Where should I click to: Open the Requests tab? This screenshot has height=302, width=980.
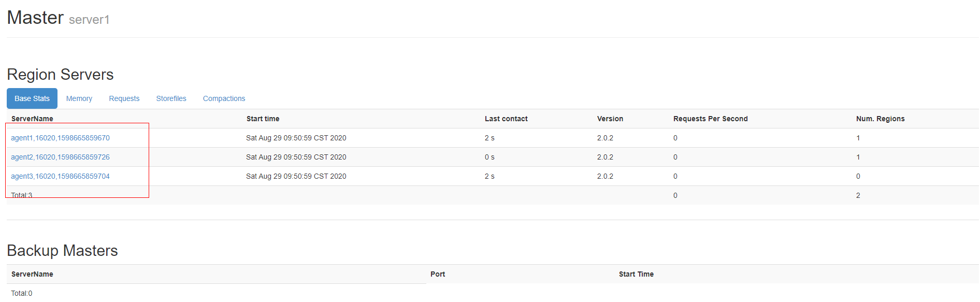[x=124, y=98]
